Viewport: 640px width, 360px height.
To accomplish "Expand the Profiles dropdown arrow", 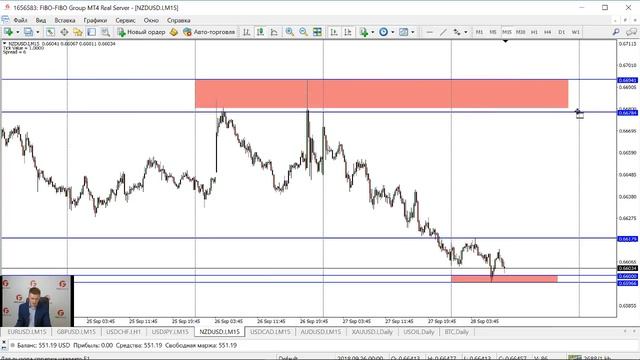I will (38, 32).
